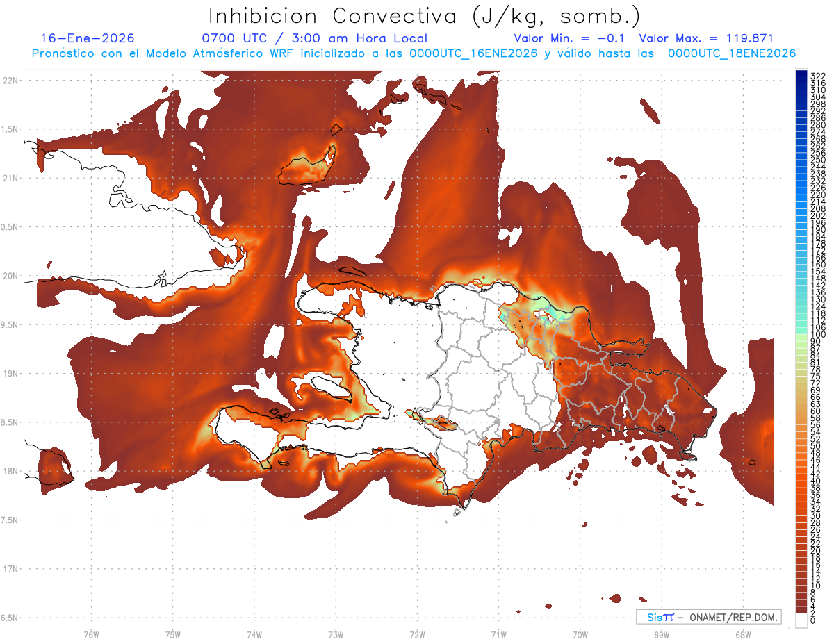Click the "19N" latitude label
Screen dimensions: 834x644
(10, 373)
